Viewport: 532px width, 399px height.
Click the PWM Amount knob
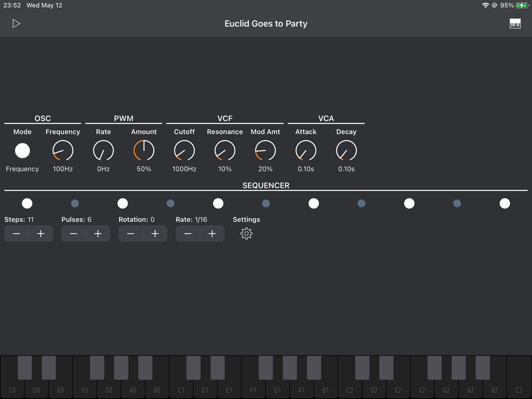click(144, 151)
